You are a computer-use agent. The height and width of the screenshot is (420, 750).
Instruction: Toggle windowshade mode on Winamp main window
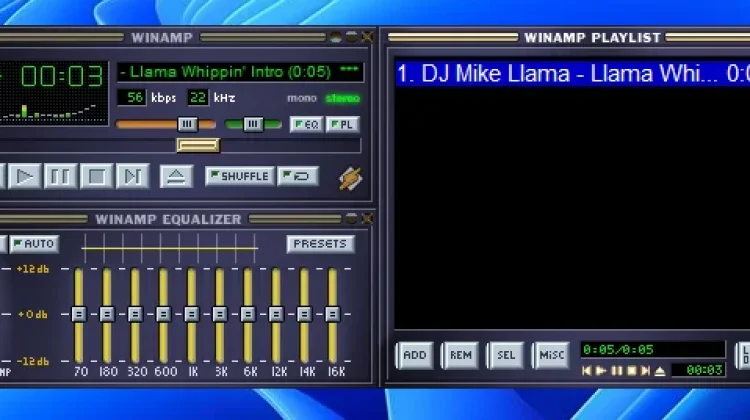352,37
